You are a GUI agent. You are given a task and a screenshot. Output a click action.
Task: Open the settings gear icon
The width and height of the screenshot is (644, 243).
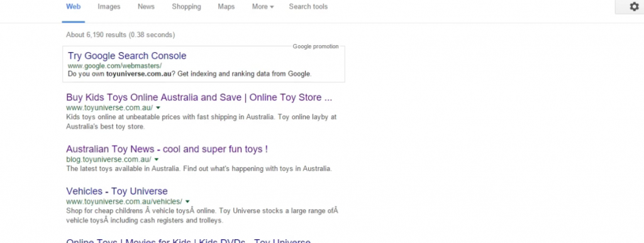(x=634, y=6)
